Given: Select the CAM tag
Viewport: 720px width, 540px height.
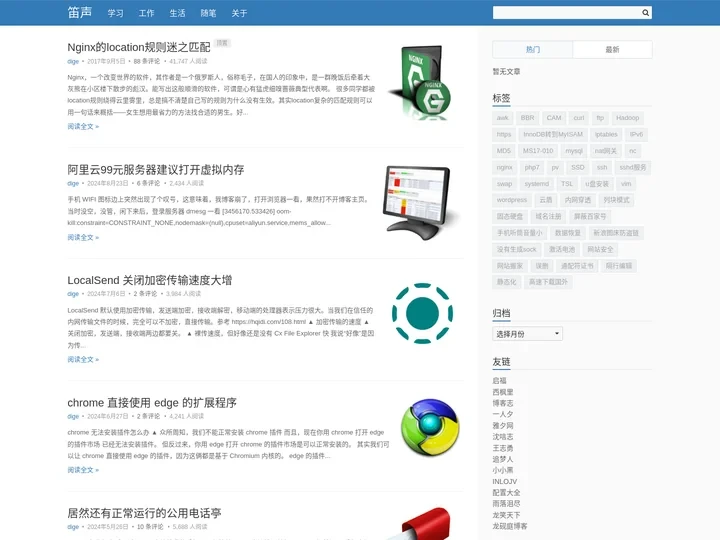Looking at the screenshot, I should 554,118.
